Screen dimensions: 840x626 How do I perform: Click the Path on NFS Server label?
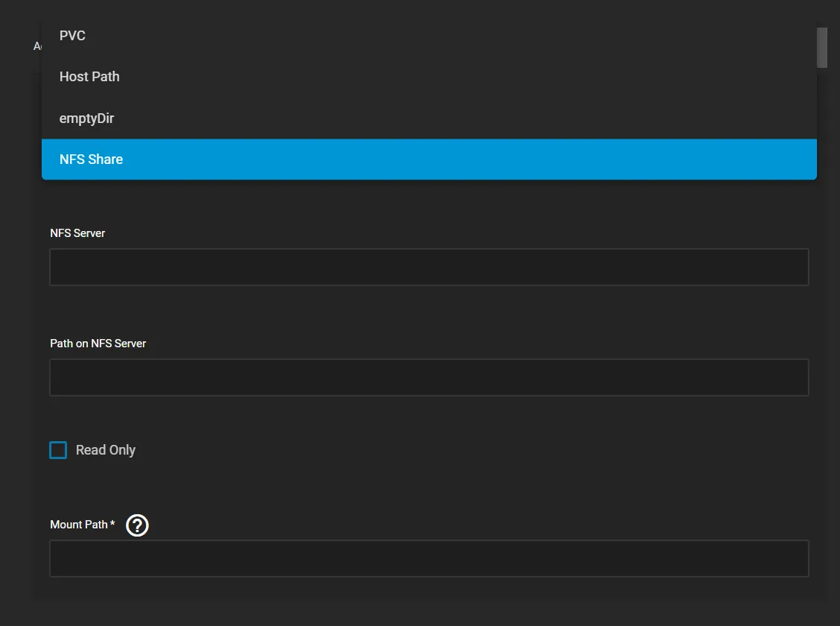[98, 344]
